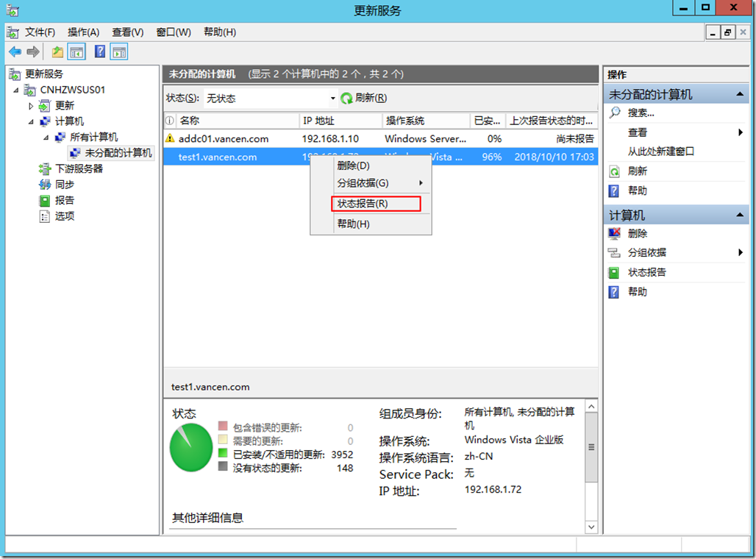
Task: Sort by 操作系统 column header
Action: 427,121
